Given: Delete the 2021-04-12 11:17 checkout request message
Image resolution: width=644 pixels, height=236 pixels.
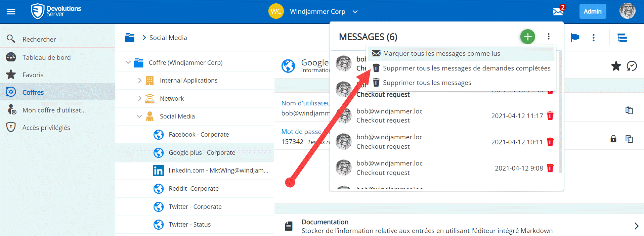Looking at the screenshot, I should 550,116.
